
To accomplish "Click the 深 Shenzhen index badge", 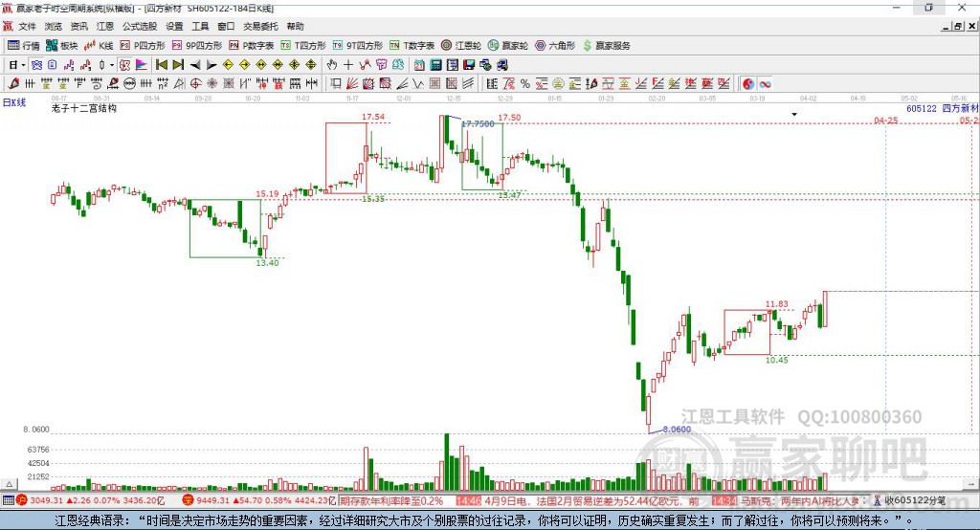I will pyautogui.click(x=189, y=500).
